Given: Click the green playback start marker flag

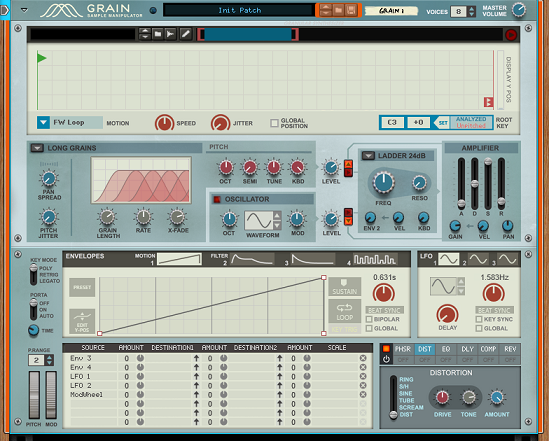Looking at the screenshot, I should pyautogui.click(x=42, y=58).
